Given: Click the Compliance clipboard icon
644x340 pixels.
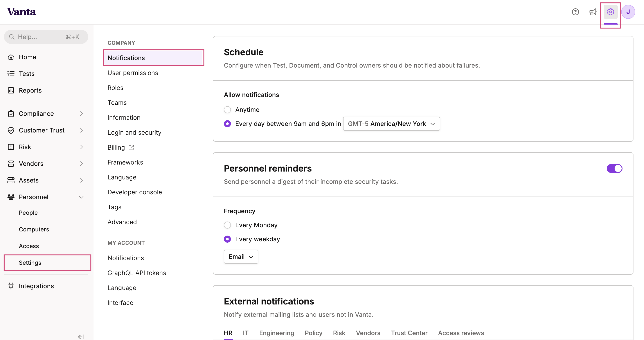Looking at the screenshot, I should [11, 114].
